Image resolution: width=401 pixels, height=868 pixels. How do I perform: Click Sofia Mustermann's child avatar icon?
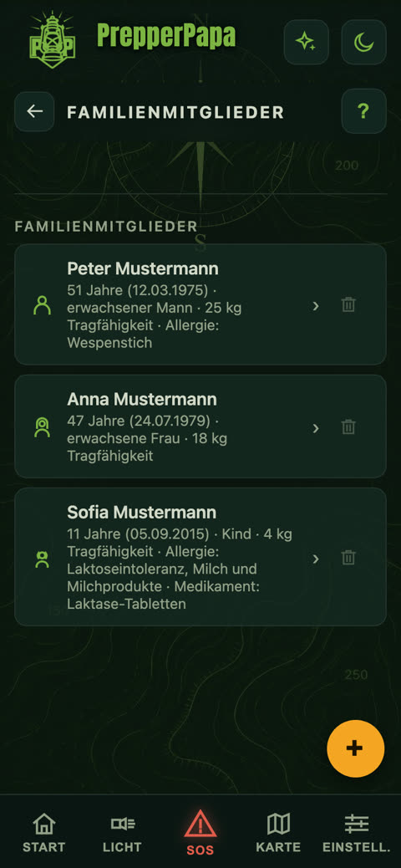42,559
